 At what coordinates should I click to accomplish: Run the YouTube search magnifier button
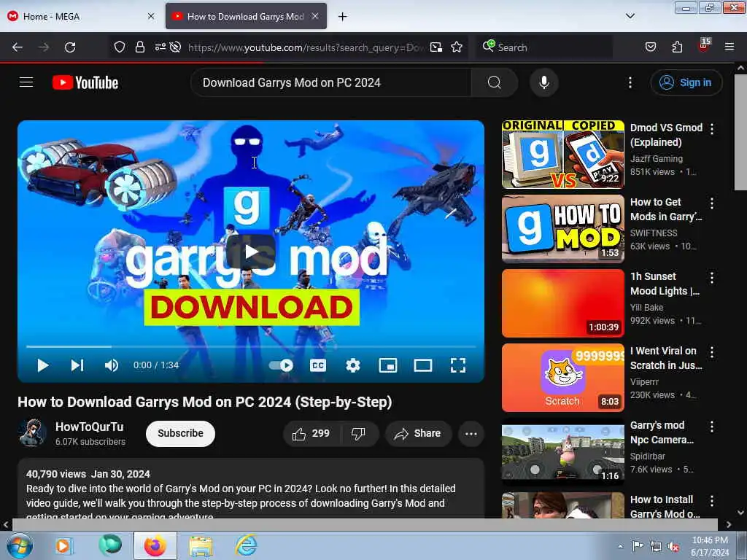click(495, 82)
